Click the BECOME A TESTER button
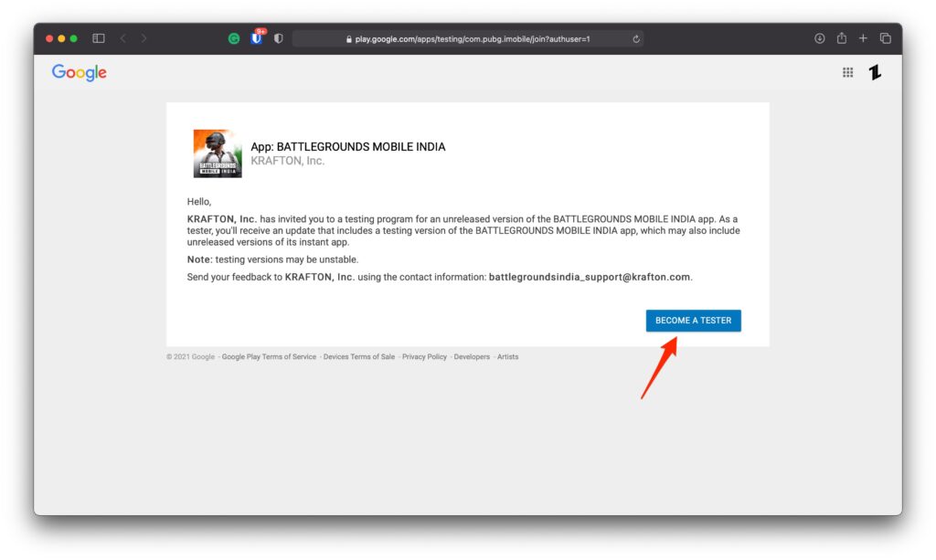This screenshot has width=936, height=560. (x=693, y=321)
